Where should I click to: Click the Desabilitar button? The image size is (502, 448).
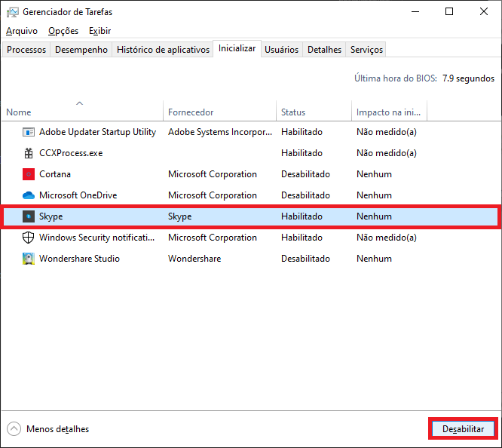tap(463, 429)
